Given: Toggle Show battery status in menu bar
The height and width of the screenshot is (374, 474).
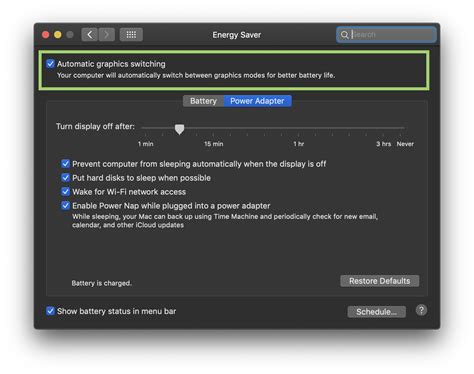Looking at the screenshot, I should click(x=50, y=311).
